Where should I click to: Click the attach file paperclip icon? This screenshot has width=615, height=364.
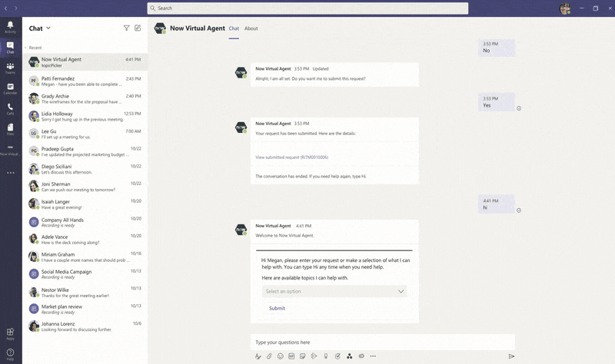[269, 356]
